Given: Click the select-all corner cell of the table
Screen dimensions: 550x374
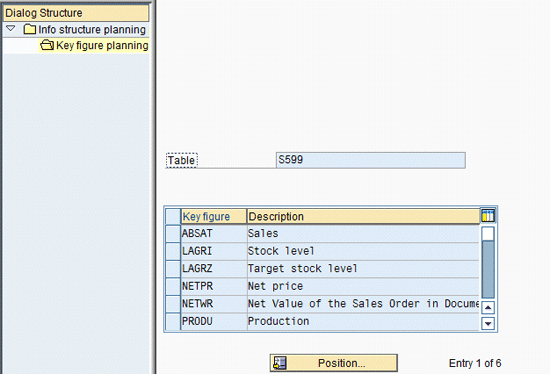Looking at the screenshot, I should click(173, 216).
